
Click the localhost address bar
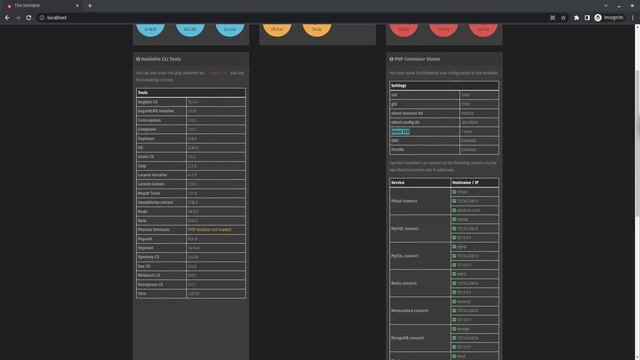pyautogui.click(x=294, y=18)
